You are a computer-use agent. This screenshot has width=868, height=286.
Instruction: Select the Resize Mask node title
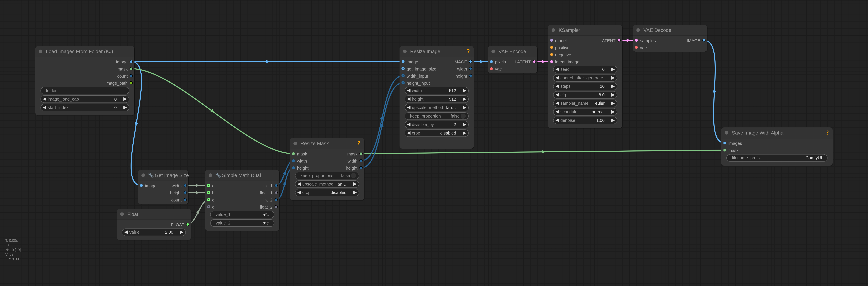tap(314, 143)
